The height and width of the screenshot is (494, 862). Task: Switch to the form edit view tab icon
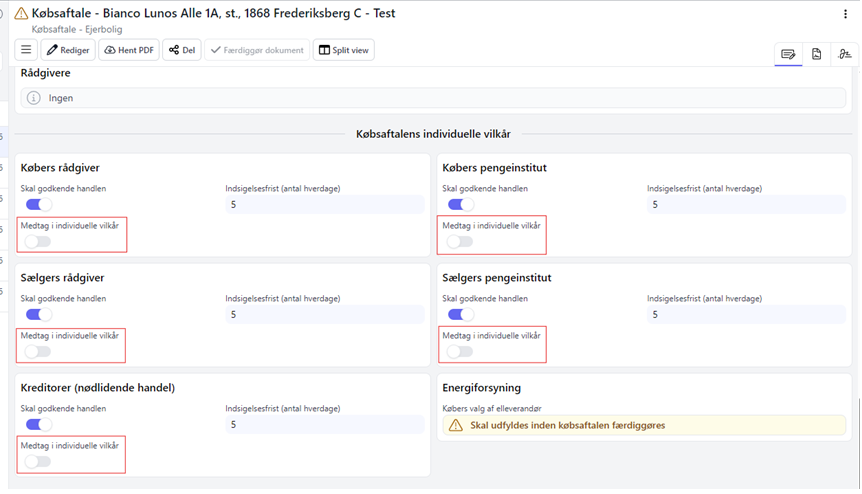point(788,54)
